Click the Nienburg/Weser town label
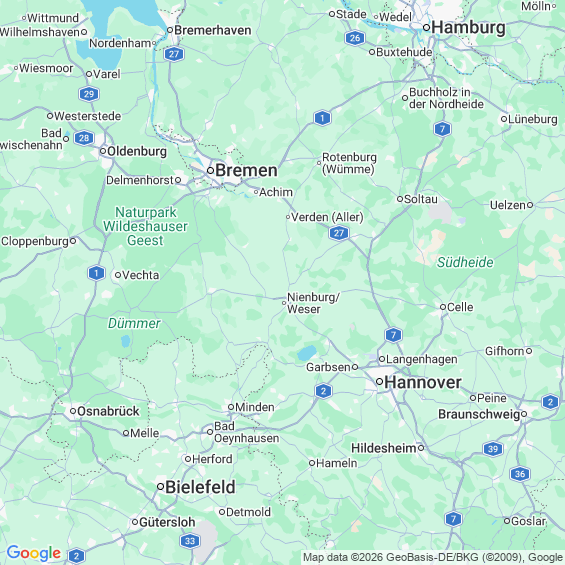565x565 pixels. tap(313, 303)
